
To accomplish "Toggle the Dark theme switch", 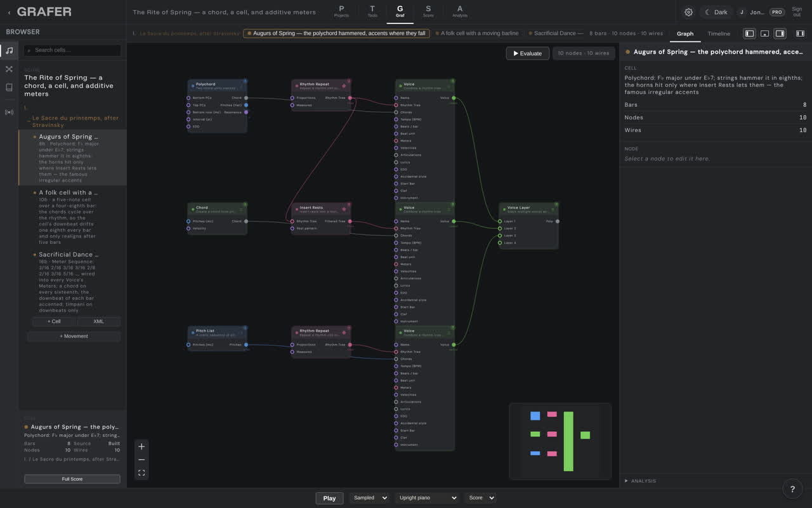I will (x=716, y=12).
